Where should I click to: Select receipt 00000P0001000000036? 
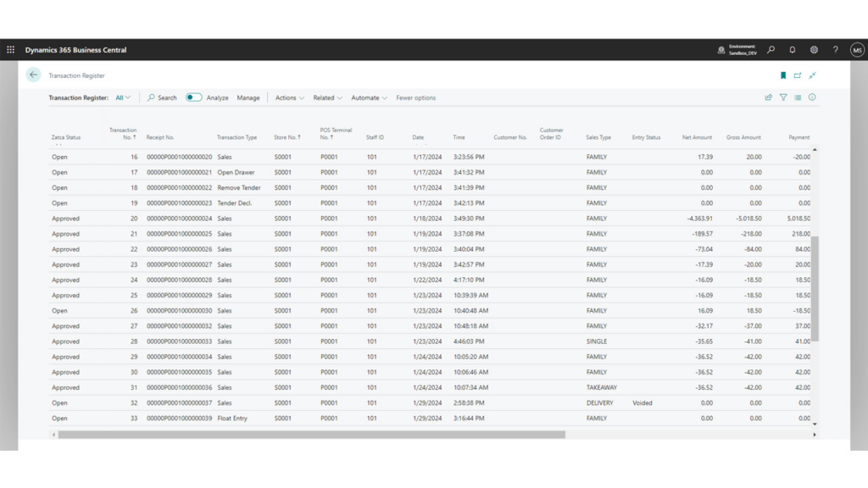coord(180,388)
